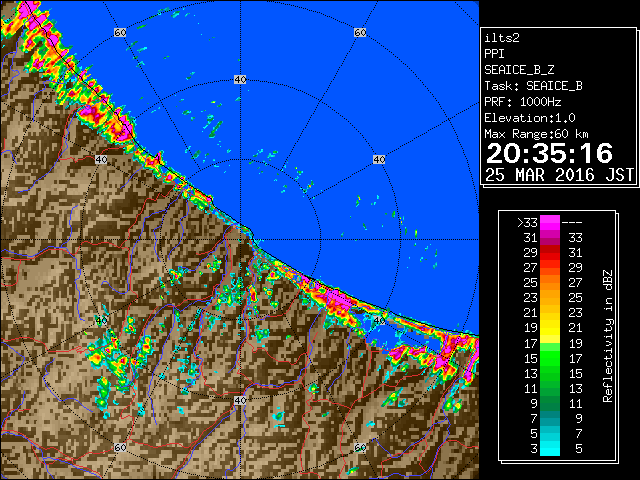Pick the red 29–31 dBZ legend swatch
Screen dimensions: 640x480
(x=550, y=253)
